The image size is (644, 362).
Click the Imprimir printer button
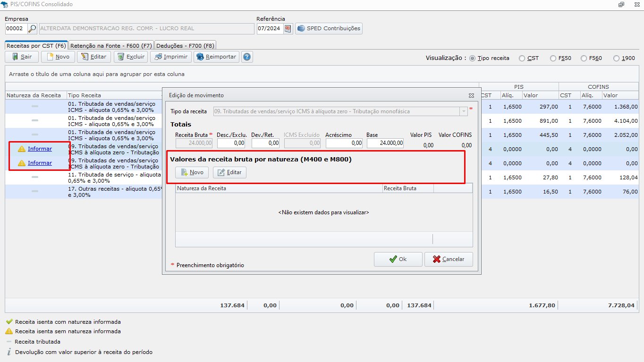click(x=171, y=57)
